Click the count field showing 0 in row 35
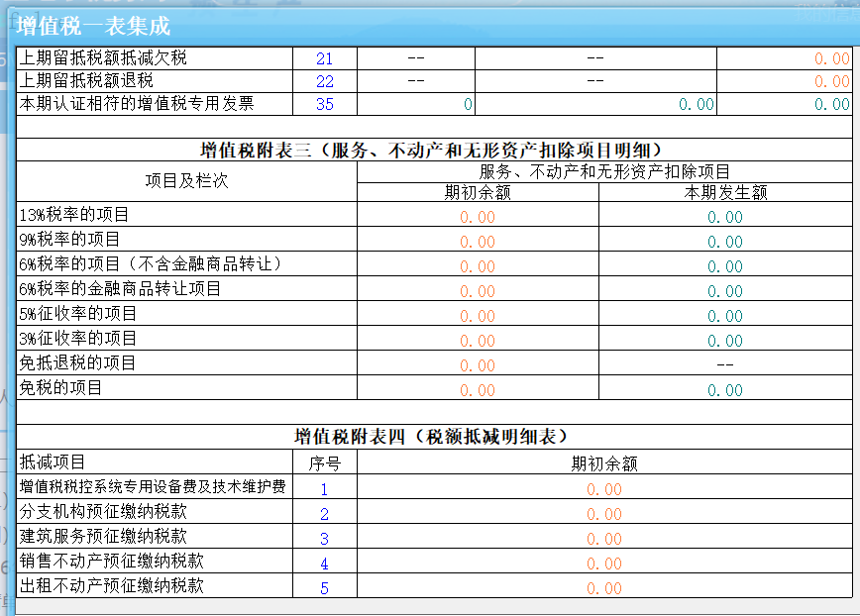The width and height of the screenshot is (860, 616). pos(416,104)
